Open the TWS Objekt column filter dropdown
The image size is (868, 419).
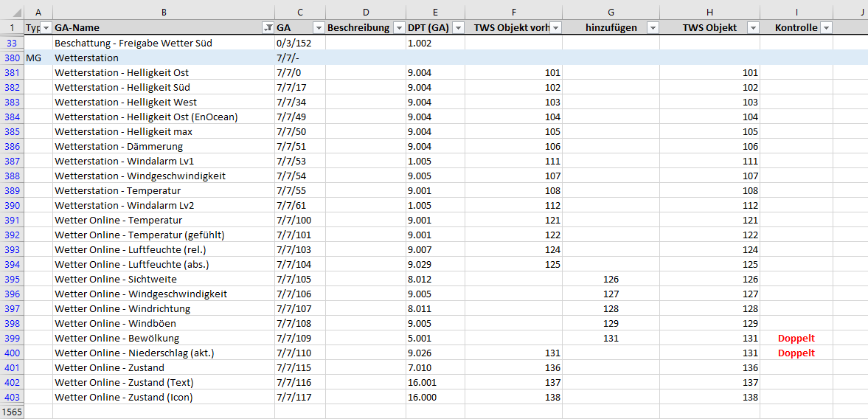point(753,28)
